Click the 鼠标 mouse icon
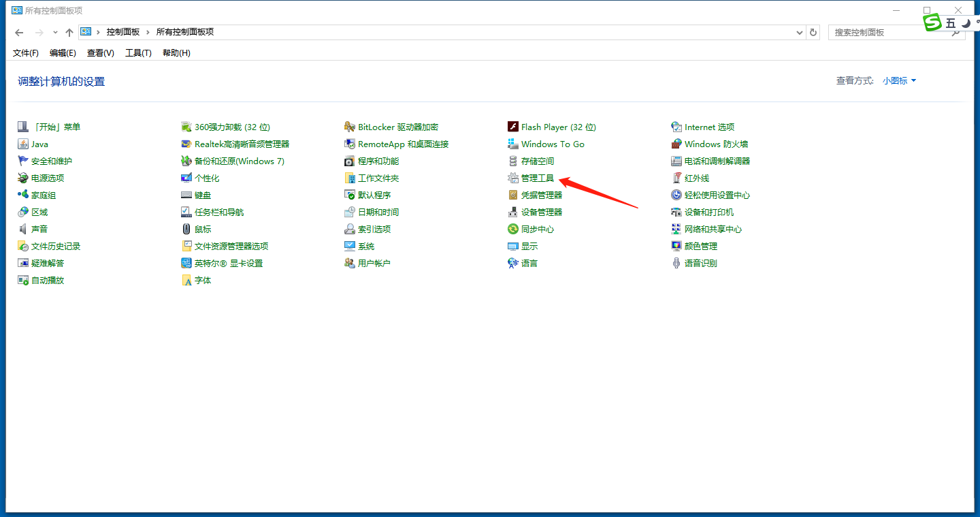 186,229
